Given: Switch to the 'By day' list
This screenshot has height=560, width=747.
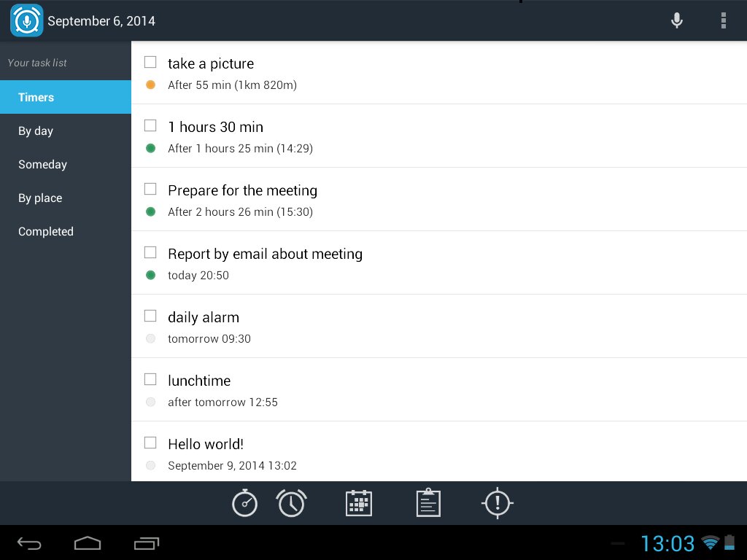Looking at the screenshot, I should point(66,131).
